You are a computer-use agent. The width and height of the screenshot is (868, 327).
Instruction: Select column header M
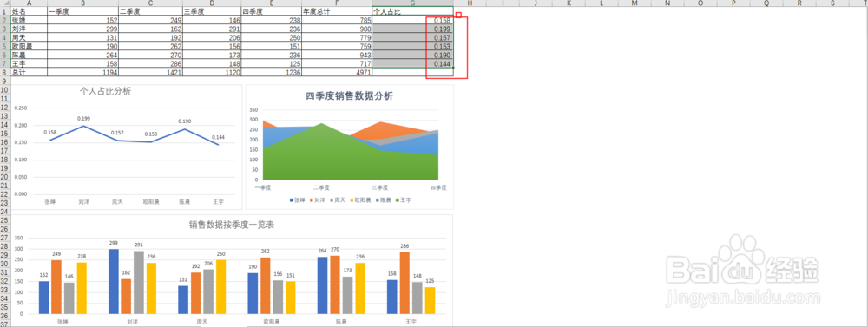[x=635, y=3]
